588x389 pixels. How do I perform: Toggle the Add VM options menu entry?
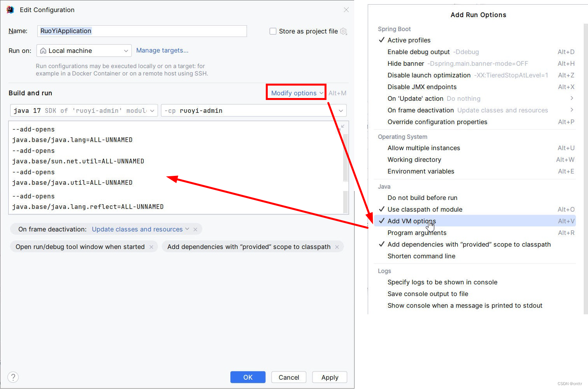(412, 221)
